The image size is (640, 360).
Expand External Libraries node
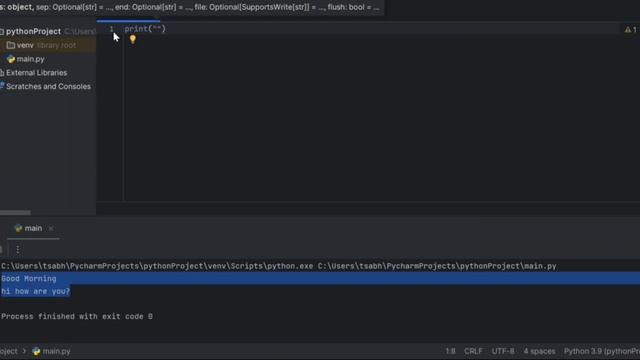tap(36, 73)
